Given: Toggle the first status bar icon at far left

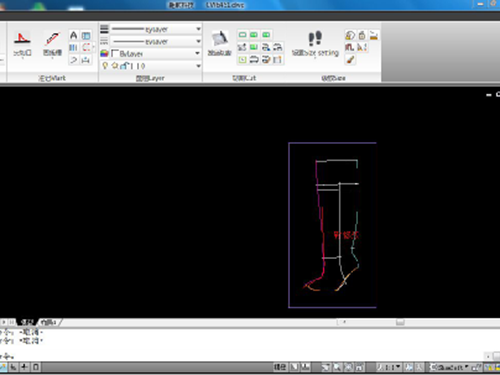Looking at the screenshot, I should click(3, 367).
